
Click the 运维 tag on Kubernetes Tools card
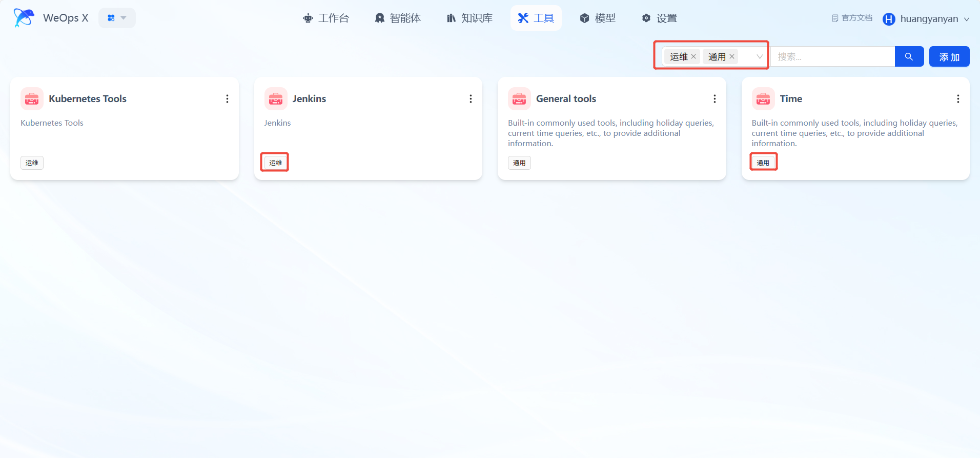[x=32, y=163]
